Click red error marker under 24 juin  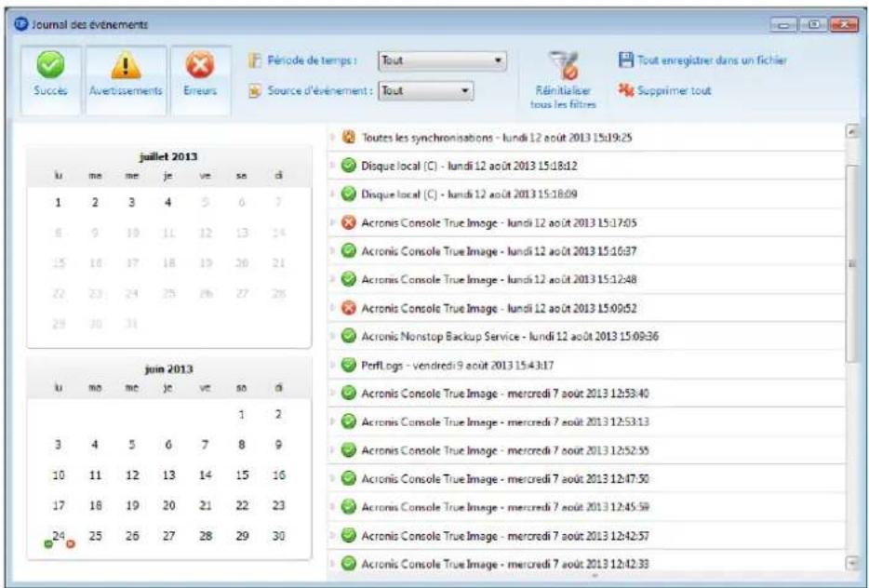click(71, 544)
